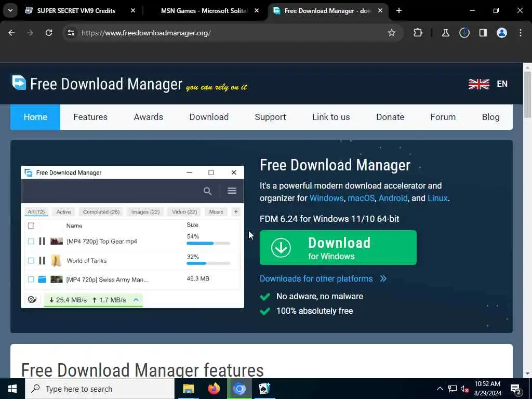The height and width of the screenshot is (399, 532).
Task: Follow the Android platform link
Action: (393, 198)
